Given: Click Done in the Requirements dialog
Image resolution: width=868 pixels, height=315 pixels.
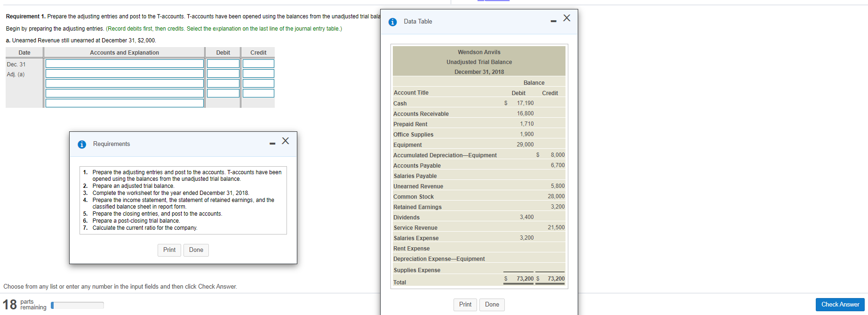Looking at the screenshot, I should (196, 250).
